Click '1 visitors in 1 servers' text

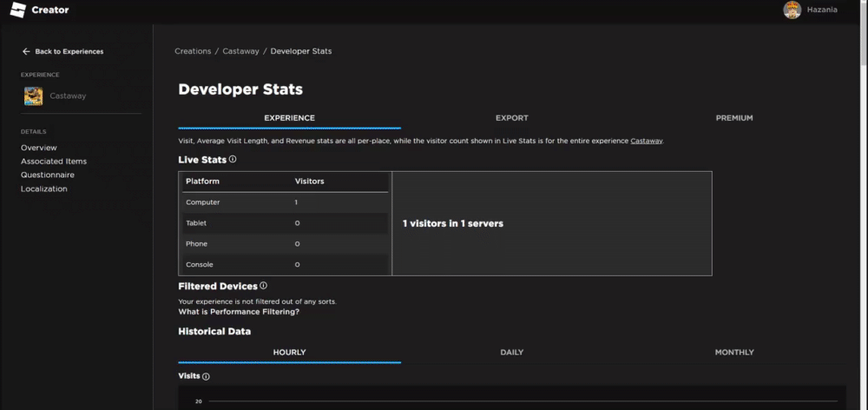453,224
